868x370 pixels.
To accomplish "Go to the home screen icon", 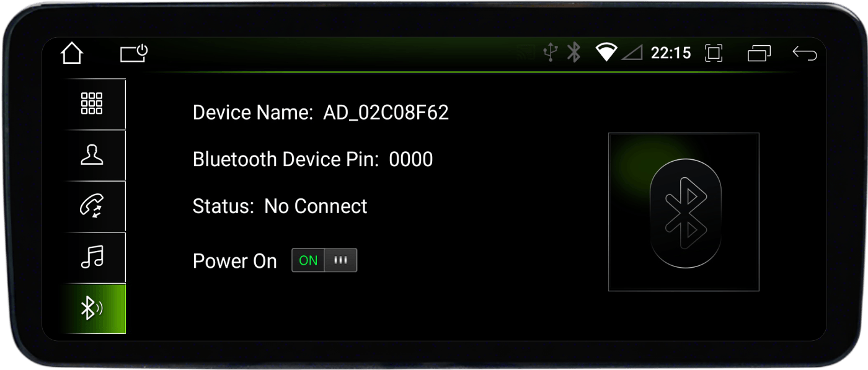I will click(x=72, y=53).
